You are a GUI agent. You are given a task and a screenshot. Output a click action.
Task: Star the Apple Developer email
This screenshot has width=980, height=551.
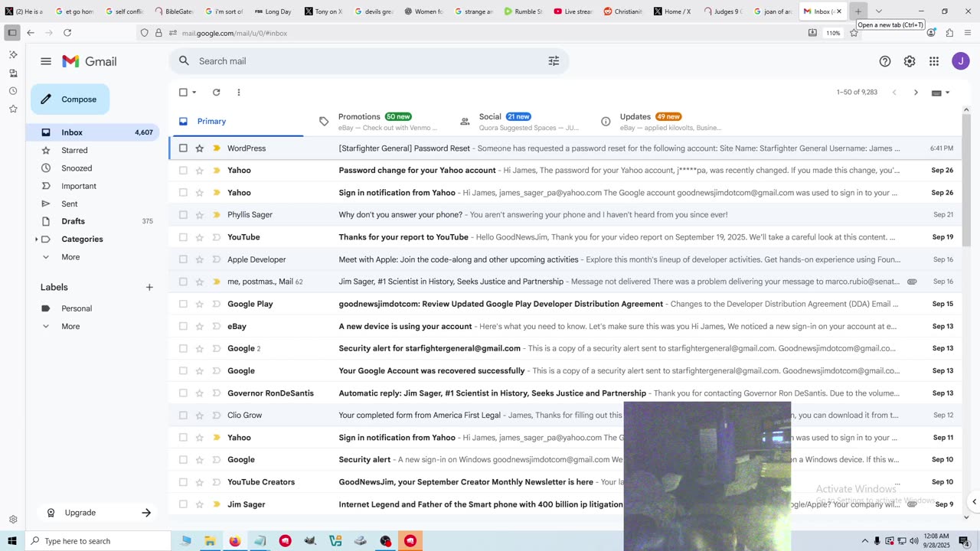point(200,259)
